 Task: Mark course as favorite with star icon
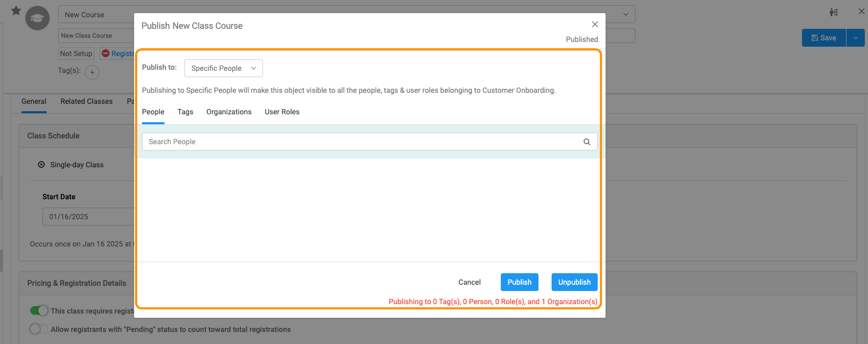(x=16, y=10)
